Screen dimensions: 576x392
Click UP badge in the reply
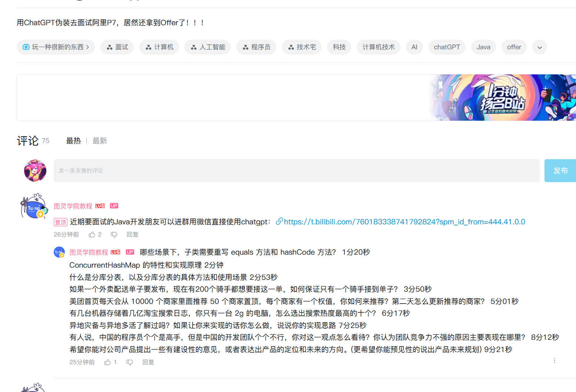[x=130, y=252]
